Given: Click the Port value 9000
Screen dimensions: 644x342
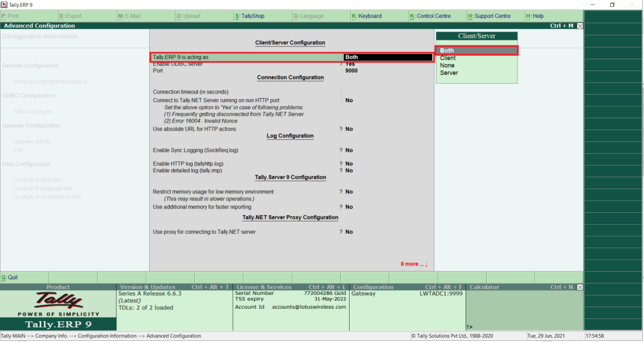Looking at the screenshot, I should (351, 70).
